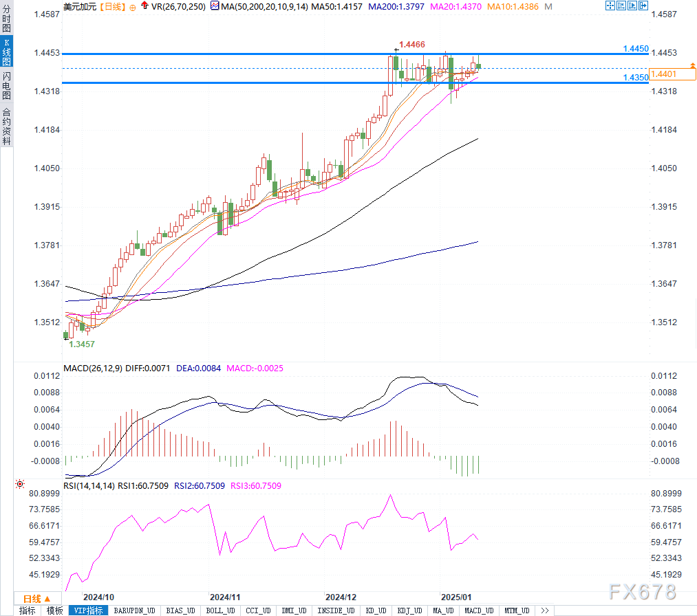Click the crosshair cursor icon above chart
697x616 pixels.
610,5
